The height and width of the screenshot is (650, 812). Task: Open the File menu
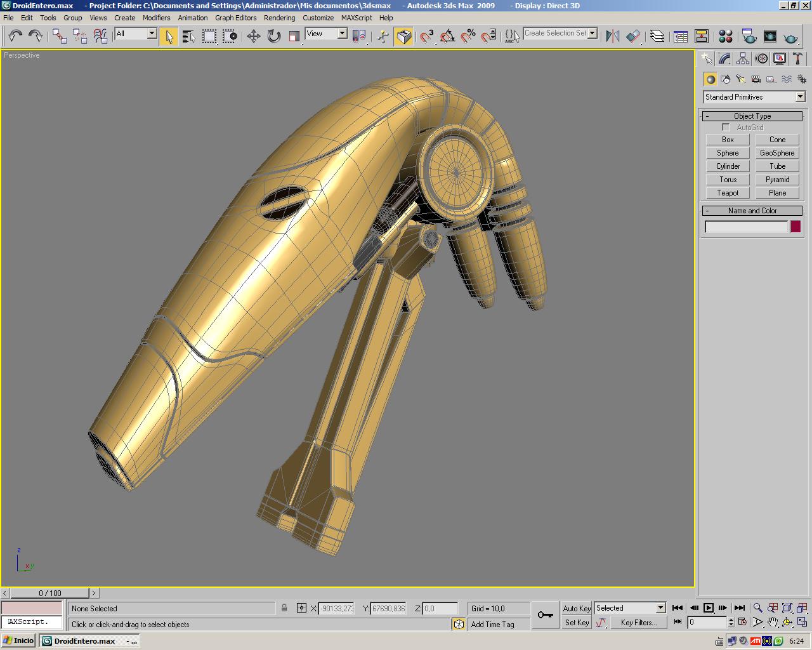[8, 18]
